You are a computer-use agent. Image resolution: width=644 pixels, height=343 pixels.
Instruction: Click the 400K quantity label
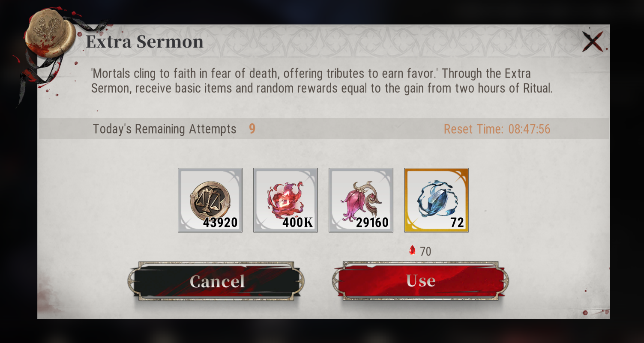(x=298, y=223)
